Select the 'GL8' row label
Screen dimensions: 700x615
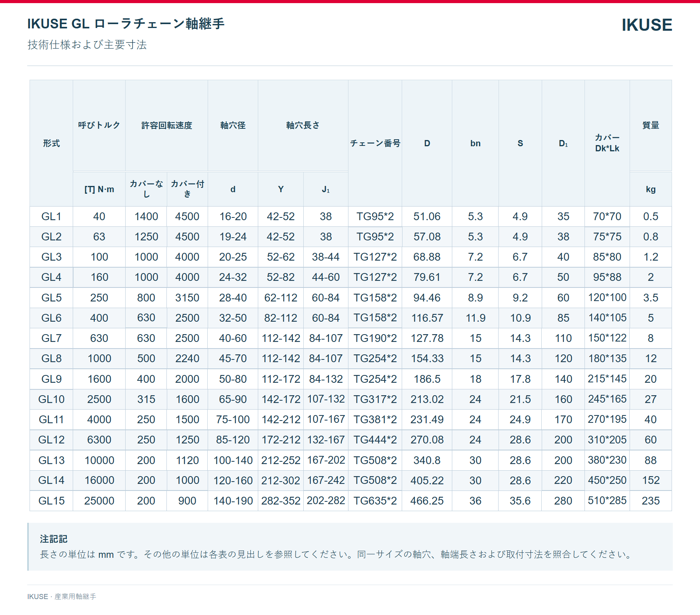pyautogui.click(x=51, y=359)
